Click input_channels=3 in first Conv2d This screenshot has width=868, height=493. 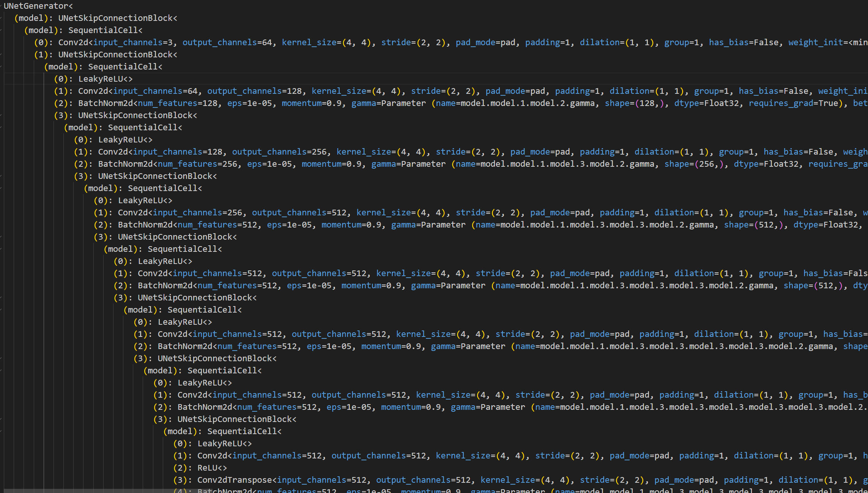(x=133, y=43)
